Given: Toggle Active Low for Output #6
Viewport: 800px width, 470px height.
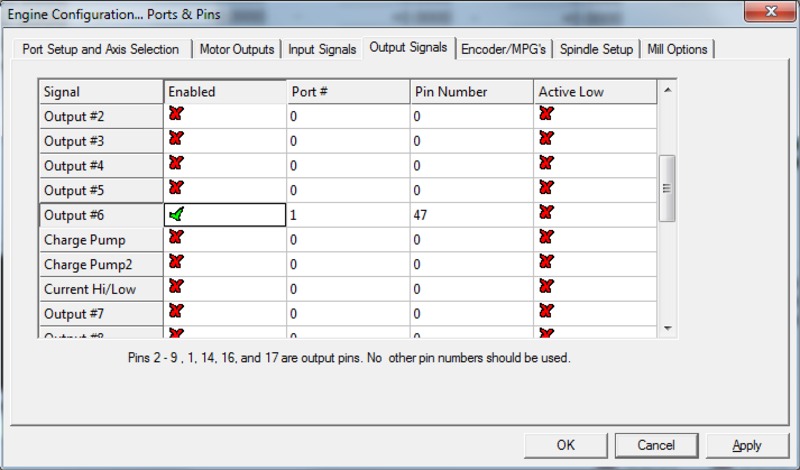Looking at the screenshot, I should (546, 214).
